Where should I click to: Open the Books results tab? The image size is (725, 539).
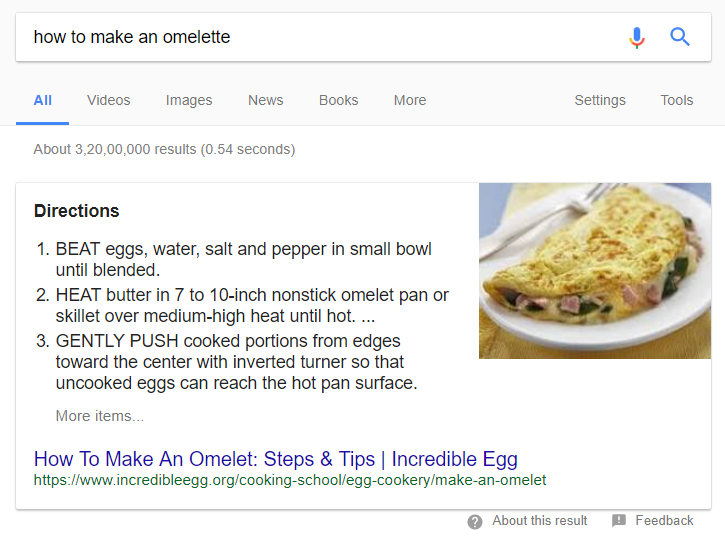[338, 100]
